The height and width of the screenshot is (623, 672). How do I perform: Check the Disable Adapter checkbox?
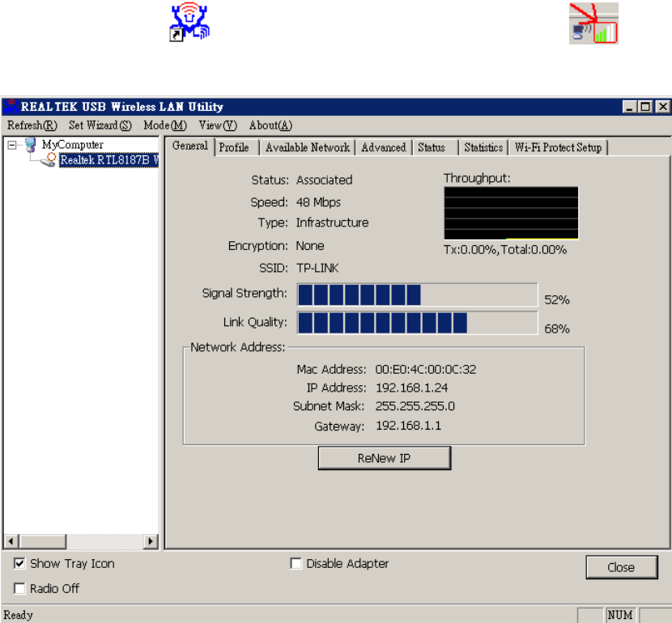click(296, 563)
